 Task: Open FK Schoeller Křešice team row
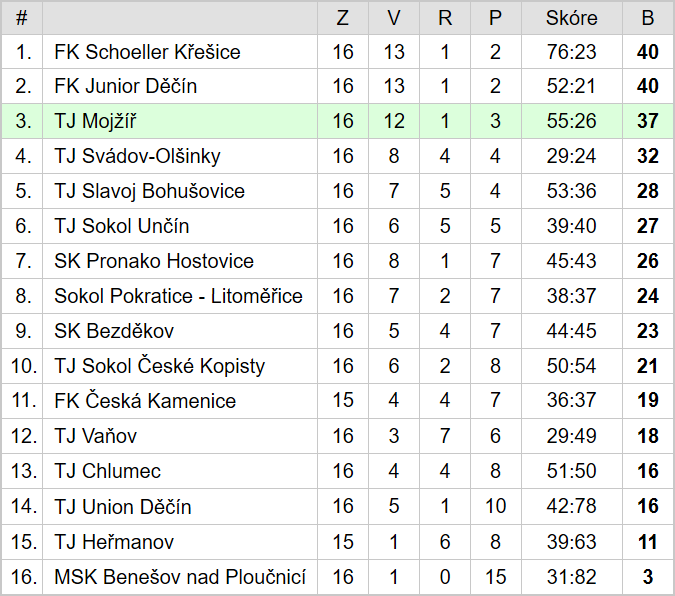338,52
